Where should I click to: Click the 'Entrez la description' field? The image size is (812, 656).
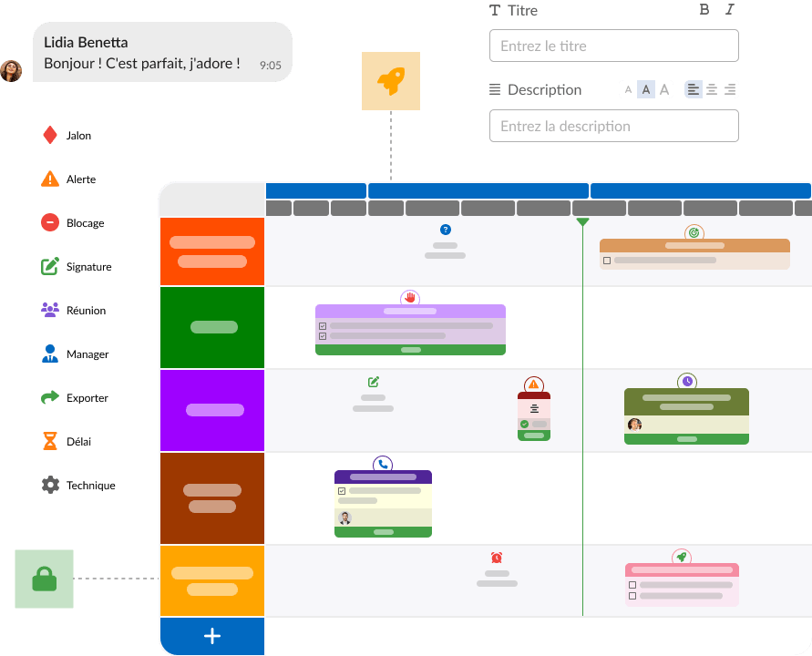click(x=614, y=126)
